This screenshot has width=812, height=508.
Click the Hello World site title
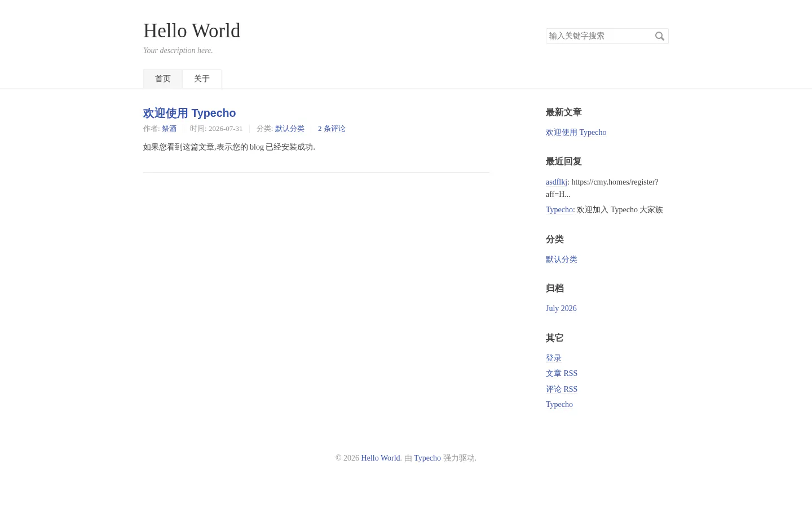(x=192, y=30)
